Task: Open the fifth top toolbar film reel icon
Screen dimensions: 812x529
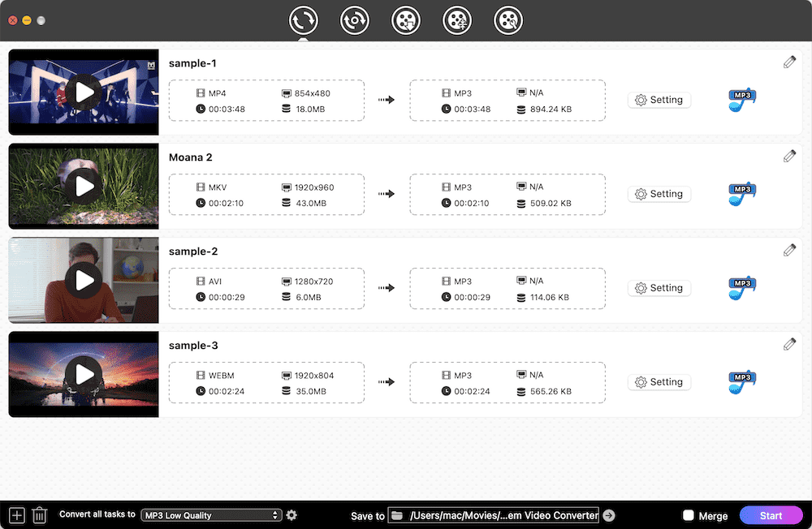Action: point(508,21)
